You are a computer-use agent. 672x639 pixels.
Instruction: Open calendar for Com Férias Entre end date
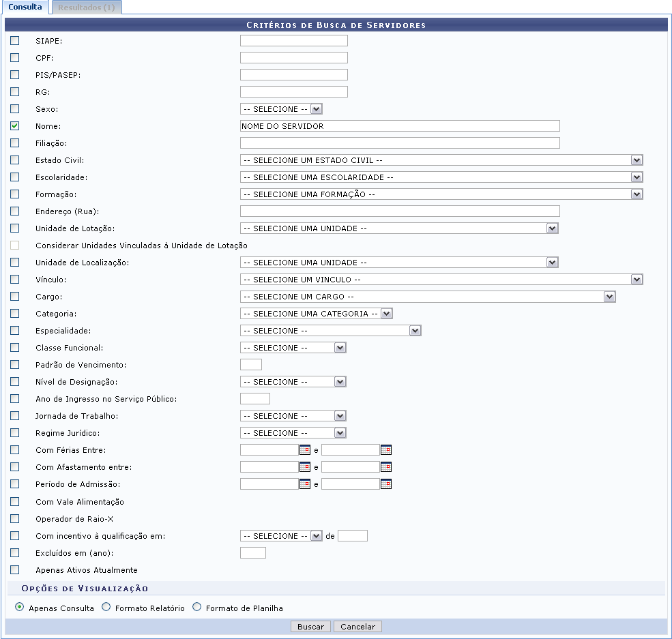point(386,450)
